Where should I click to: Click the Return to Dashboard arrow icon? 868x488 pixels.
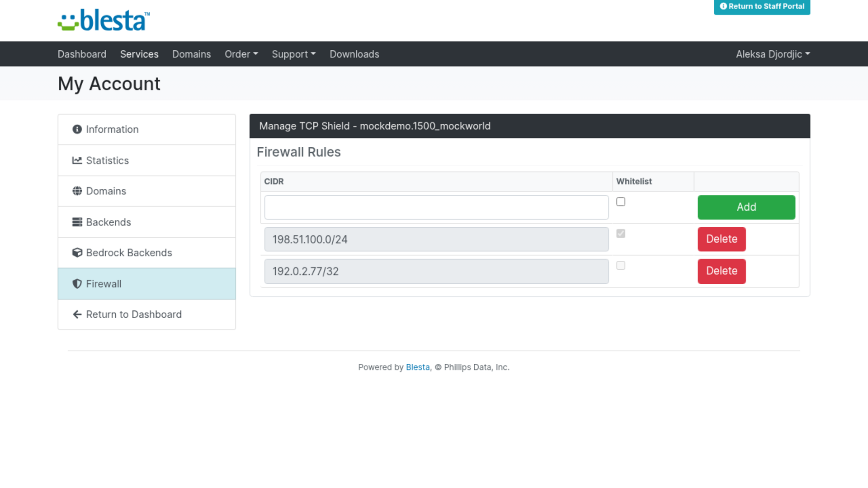tap(77, 314)
